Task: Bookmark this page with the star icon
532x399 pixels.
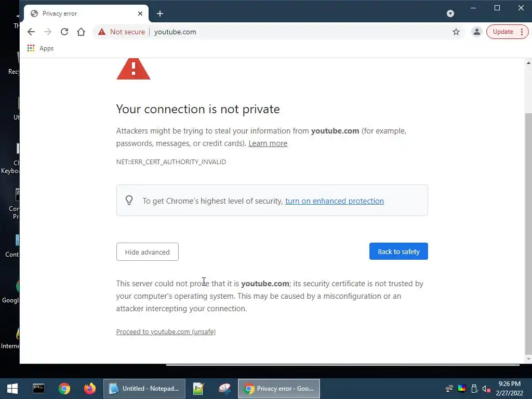Action: click(456, 32)
